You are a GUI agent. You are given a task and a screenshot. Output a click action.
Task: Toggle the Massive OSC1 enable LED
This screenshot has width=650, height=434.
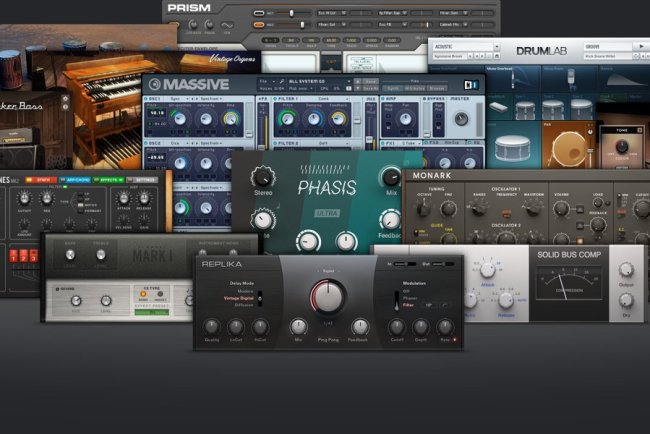146,99
